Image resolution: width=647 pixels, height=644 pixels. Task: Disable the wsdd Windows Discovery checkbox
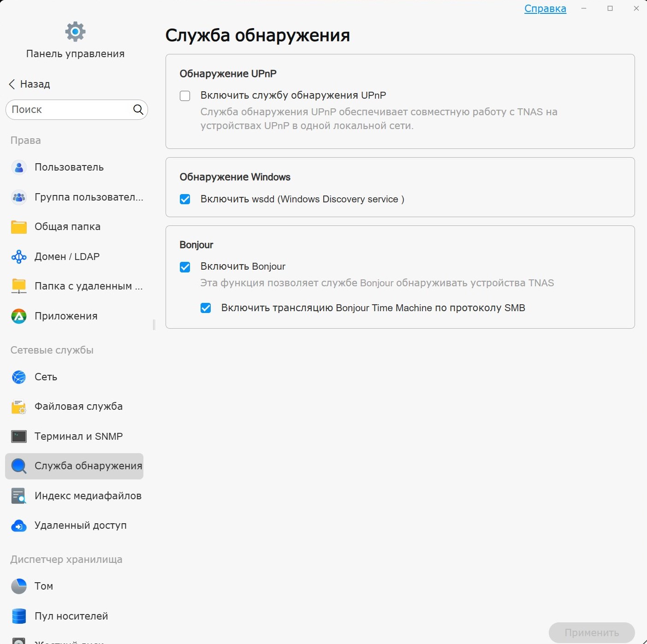click(185, 199)
